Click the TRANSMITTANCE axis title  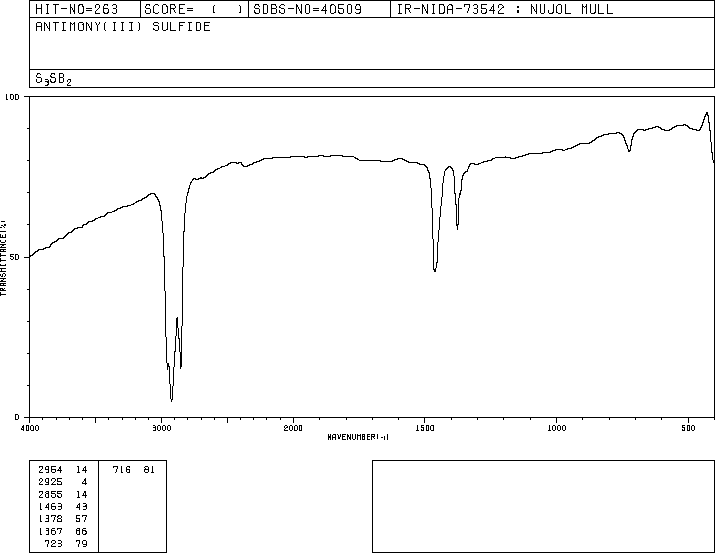click(3, 258)
